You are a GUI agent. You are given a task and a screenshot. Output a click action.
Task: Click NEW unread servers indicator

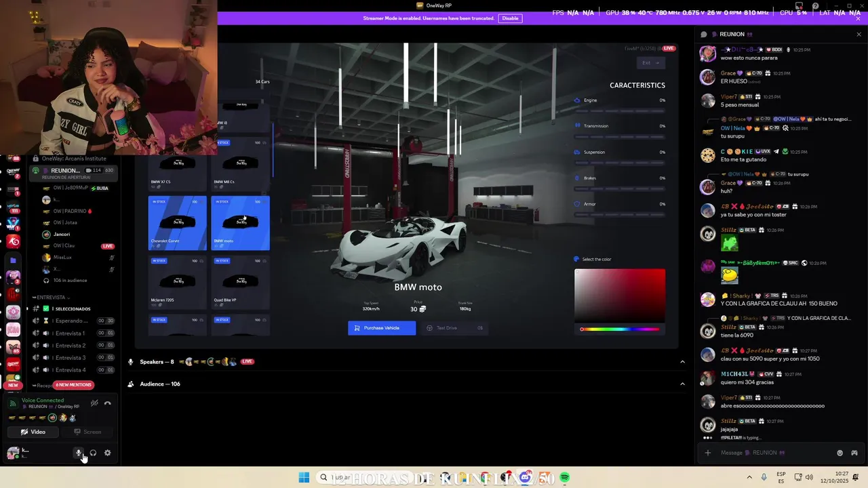pyautogui.click(x=13, y=385)
